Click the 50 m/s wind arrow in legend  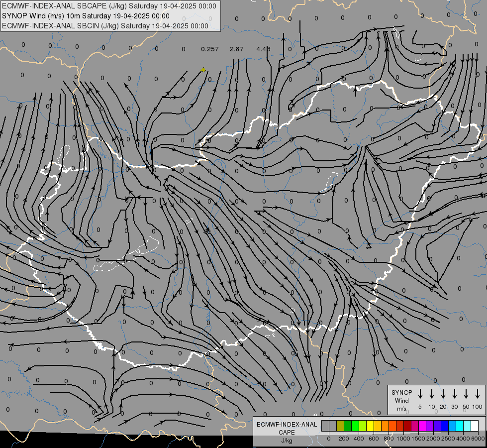(466, 393)
